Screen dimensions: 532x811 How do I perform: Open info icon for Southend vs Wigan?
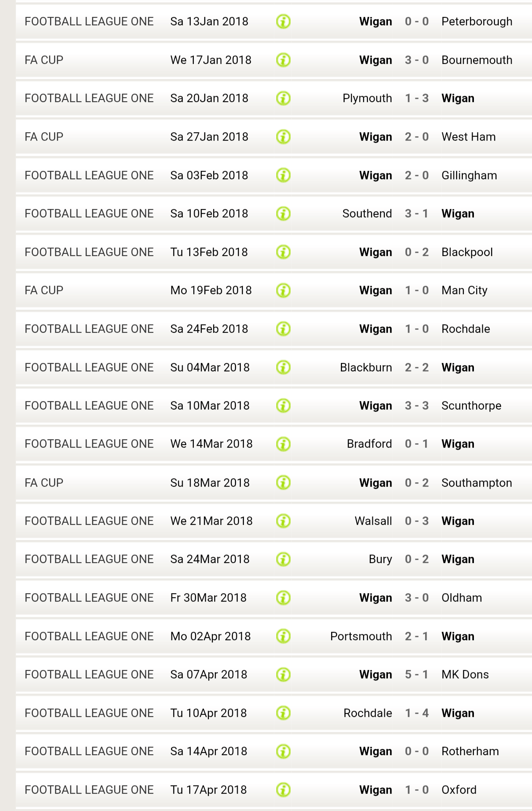pyautogui.click(x=283, y=213)
